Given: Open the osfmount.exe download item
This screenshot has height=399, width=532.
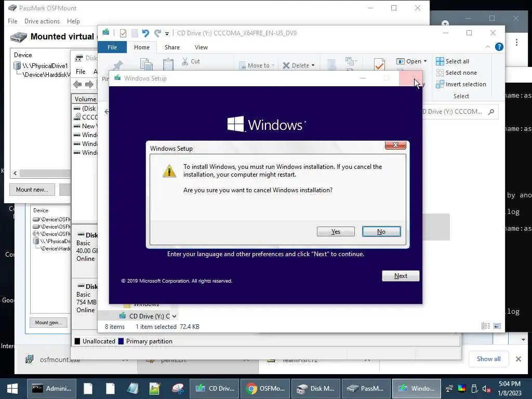Looking at the screenshot, I should [x=60, y=360].
